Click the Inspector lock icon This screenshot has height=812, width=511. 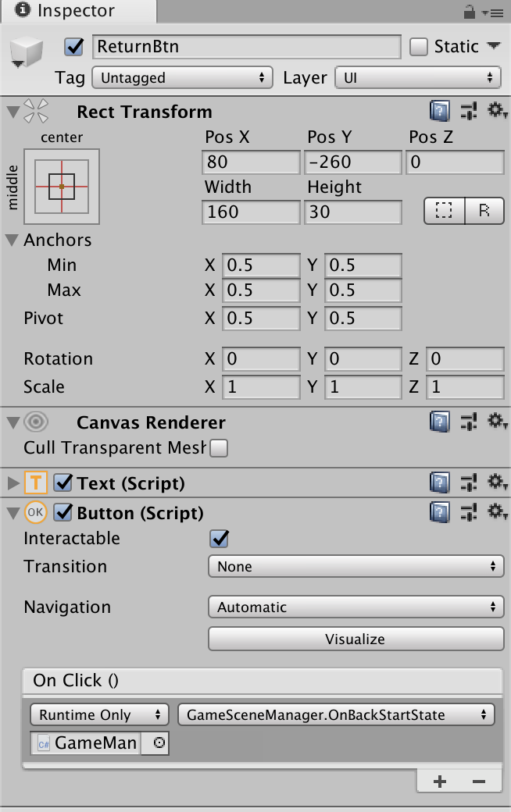point(470,12)
